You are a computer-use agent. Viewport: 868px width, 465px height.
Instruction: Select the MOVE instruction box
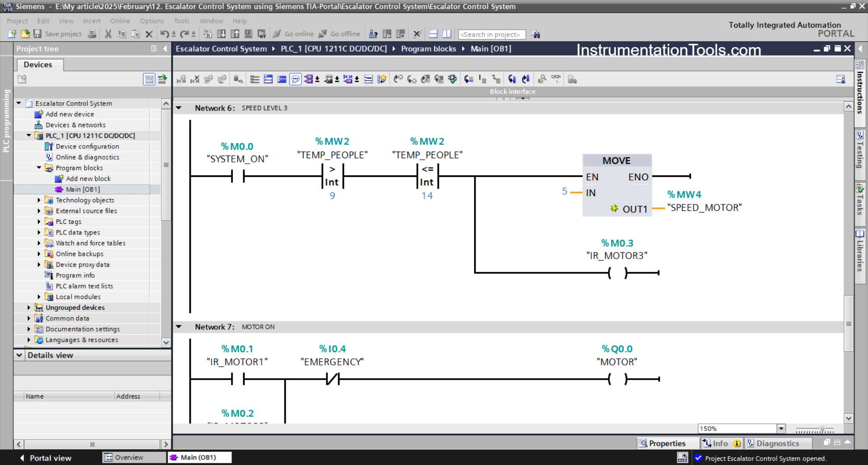coord(617,185)
